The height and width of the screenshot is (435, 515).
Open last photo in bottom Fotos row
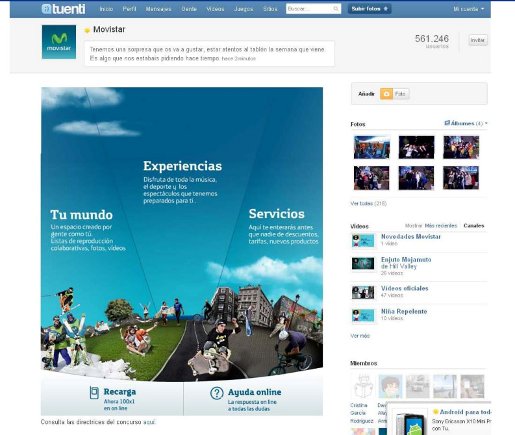[x=461, y=178]
